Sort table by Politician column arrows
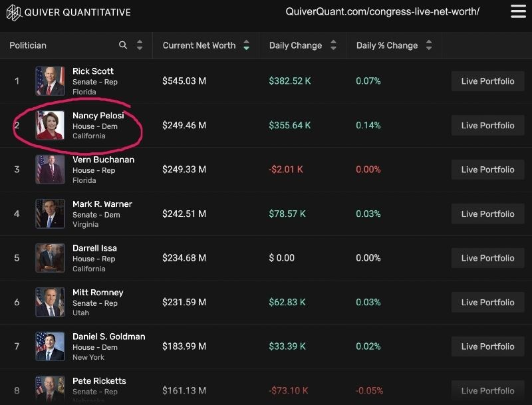Screen dimensions: 532x405 tap(140, 45)
